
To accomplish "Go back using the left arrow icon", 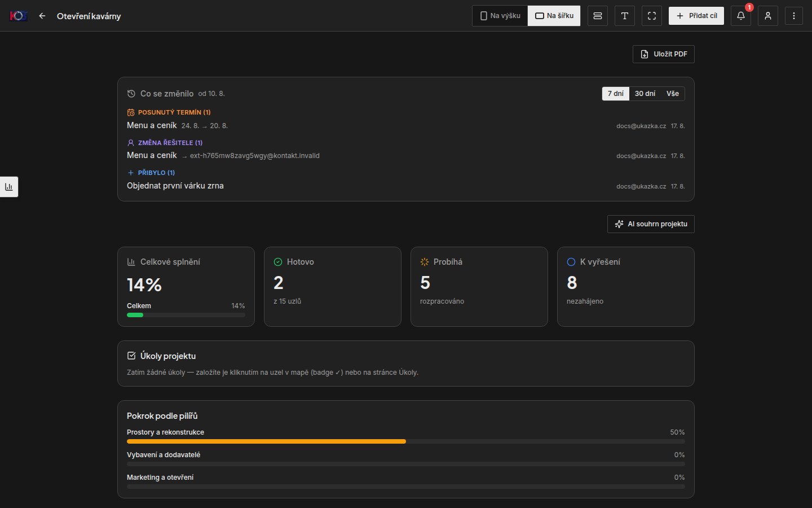I will coord(42,16).
